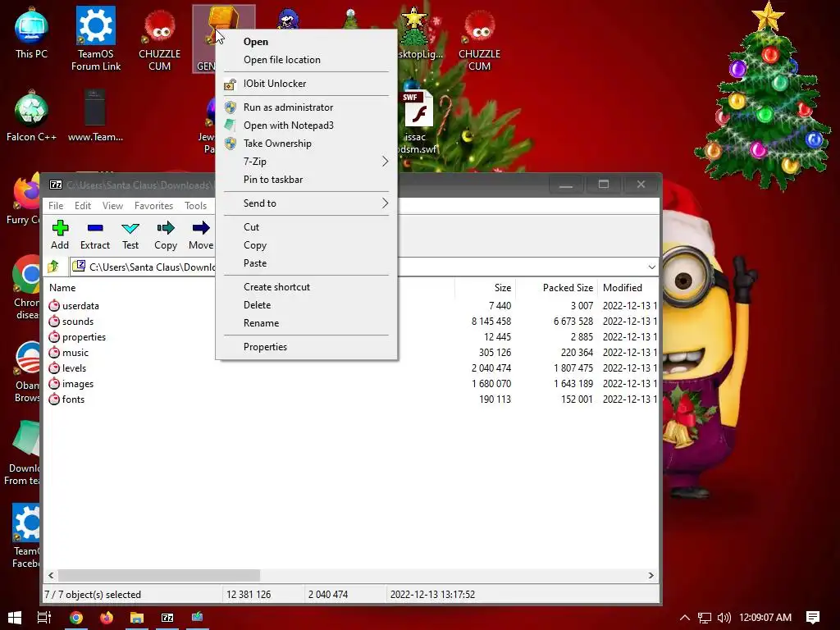Screen dimensions: 840x630
Task: Open the Favorites menu in 7-Zip
Action: (153, 206)
